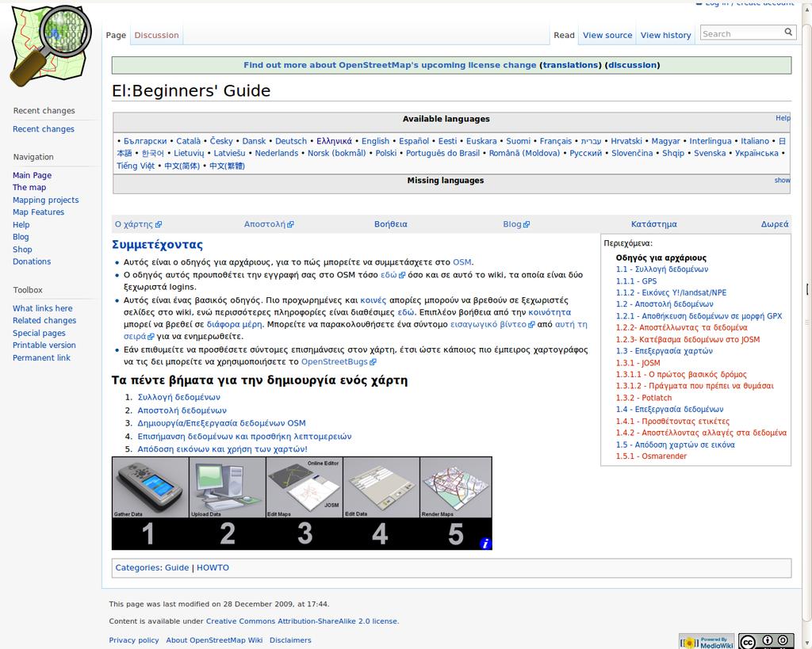Open Mapping projects link
Viewport: 812px width, 649px height.
click(x=45, y=200)
